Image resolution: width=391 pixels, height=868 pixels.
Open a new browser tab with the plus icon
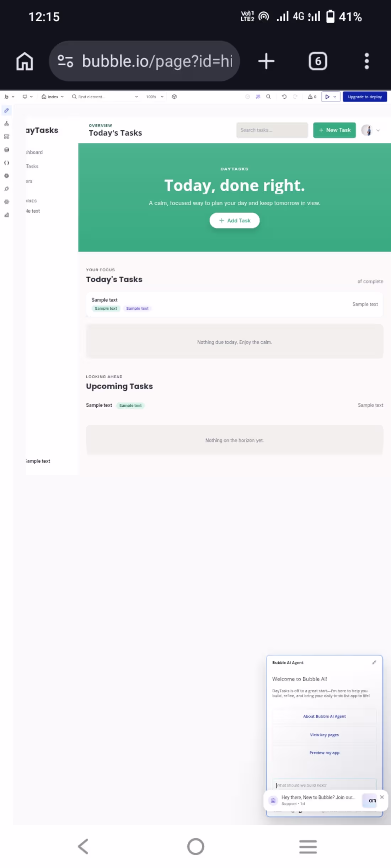[x=266, y=61]
